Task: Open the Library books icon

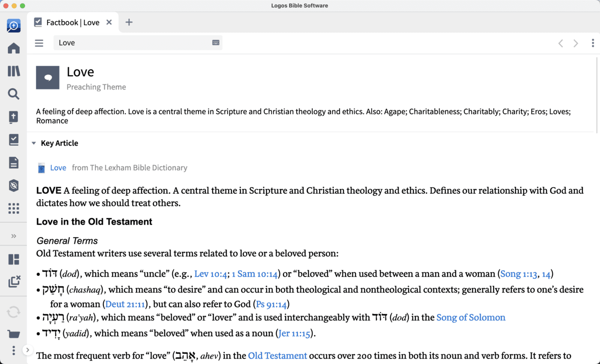Action: pos(13,71)
